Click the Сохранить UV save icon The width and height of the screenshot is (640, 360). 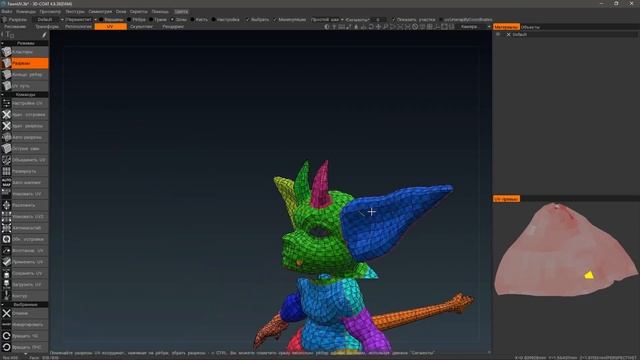click(x=6, y=273)
